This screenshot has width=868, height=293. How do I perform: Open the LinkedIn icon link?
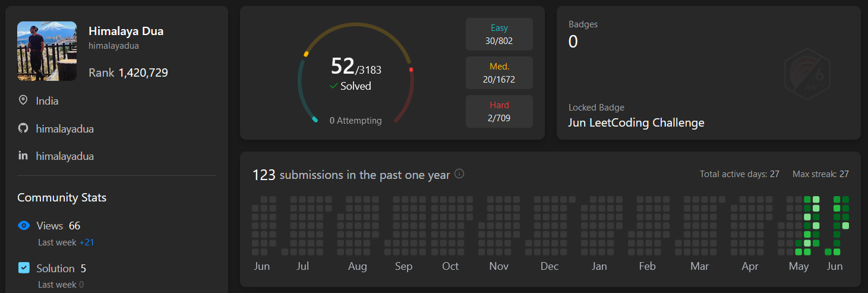pyautogui.click(x=23, y=156)
